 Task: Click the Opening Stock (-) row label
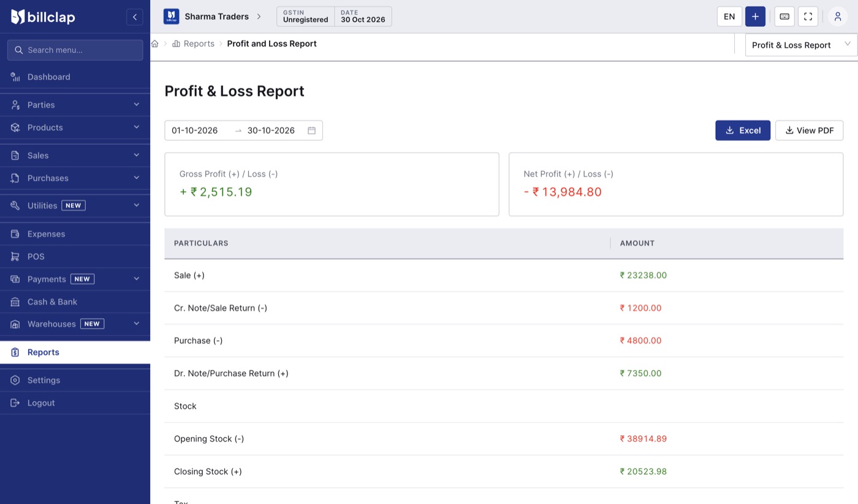(x=209, y=439)
